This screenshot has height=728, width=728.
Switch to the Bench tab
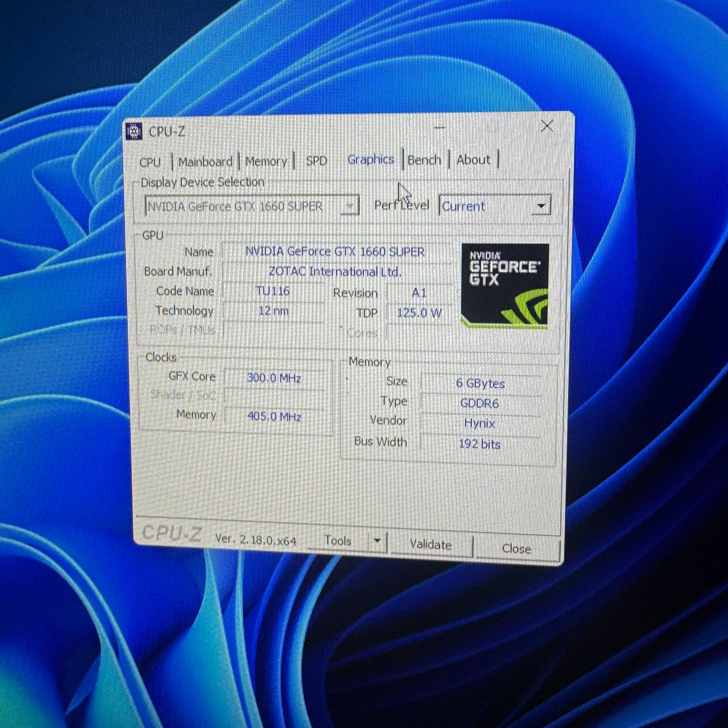click(424, 160)
